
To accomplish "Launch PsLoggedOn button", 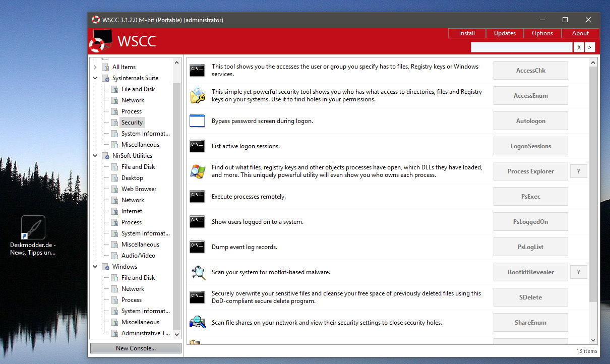I will point(531,222).
